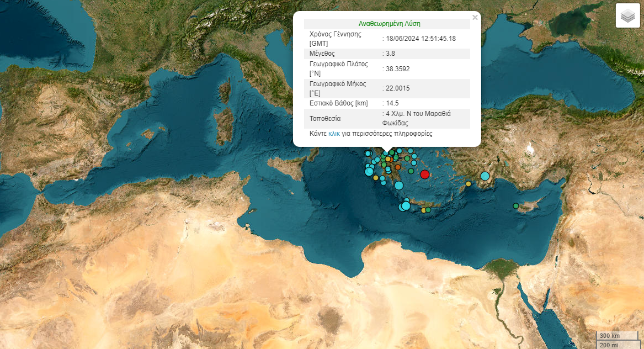The height and width of the screenshot is (349, 644).
Task: Select the large cyan marker off western Crete
Action: (406, 206)
